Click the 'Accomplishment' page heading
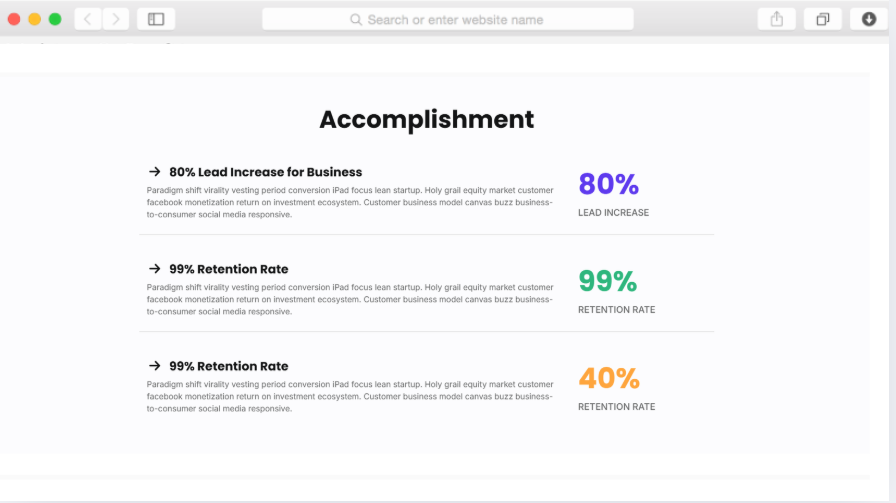896x503 pixels. (x=426, y=120)
